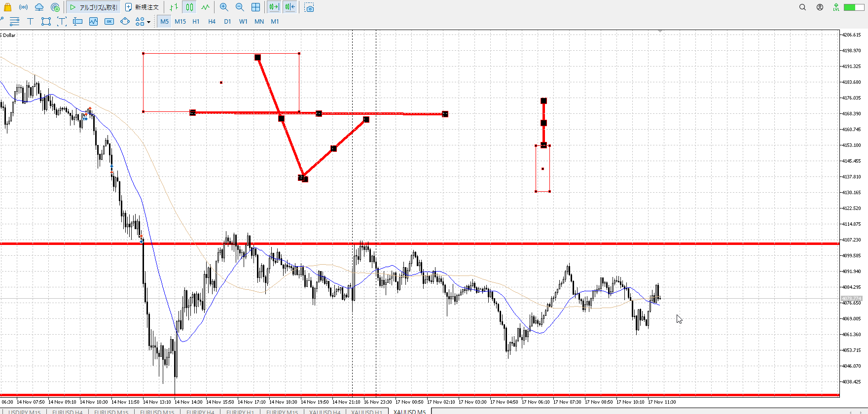Open the Market shopping bag icon

coord(7,7)
